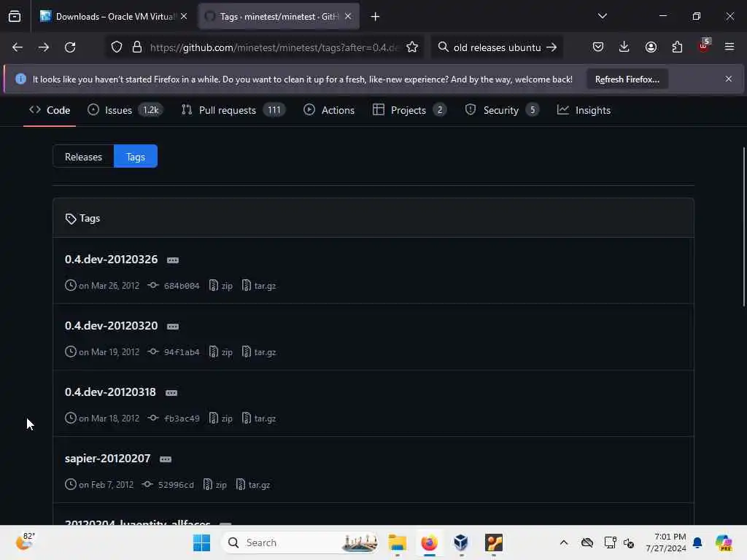747x560 pixels.
Task: Download tar.gz for tag 0.4.dev-20120326
Action: [x=259, y=286]
